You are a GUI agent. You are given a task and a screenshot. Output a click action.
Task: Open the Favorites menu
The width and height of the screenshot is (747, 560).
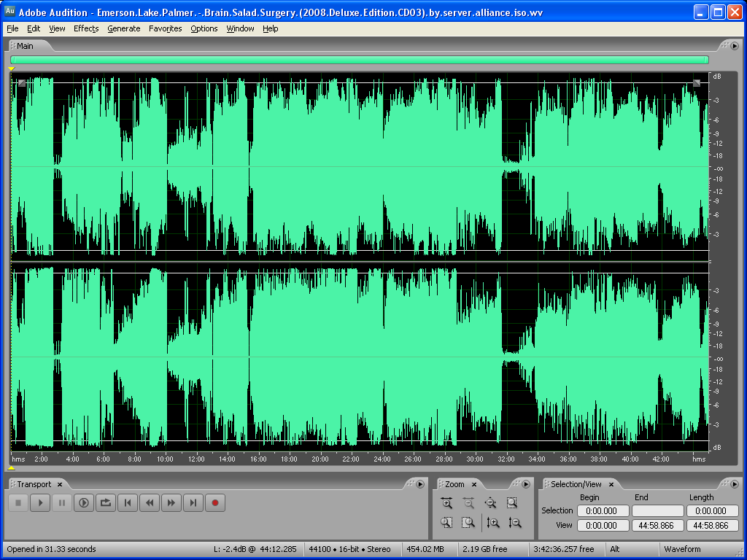tap(166, 28)
